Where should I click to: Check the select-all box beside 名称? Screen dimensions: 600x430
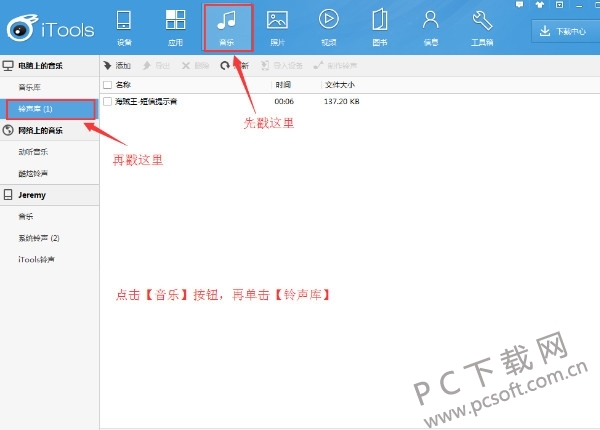(x=108, y=85)
